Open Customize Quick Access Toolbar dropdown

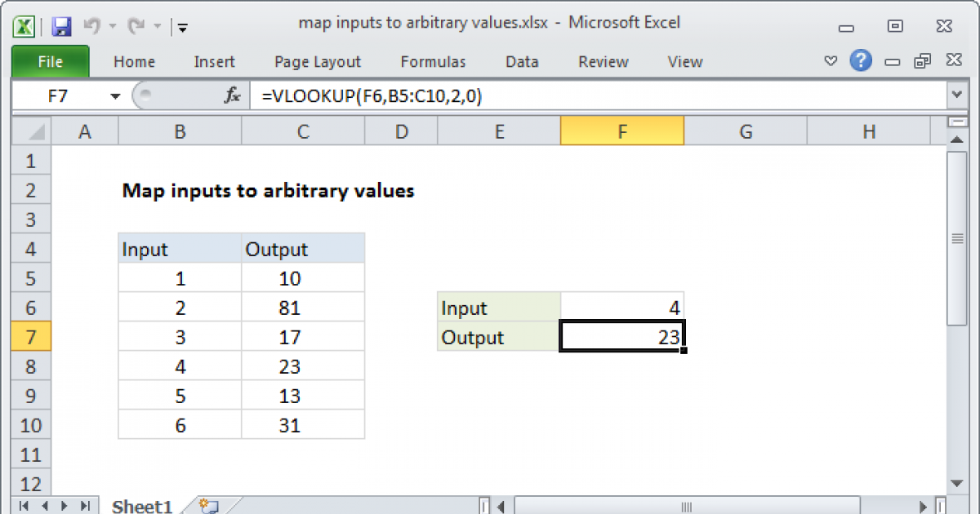pyautogui.click(x=182, y=28)
